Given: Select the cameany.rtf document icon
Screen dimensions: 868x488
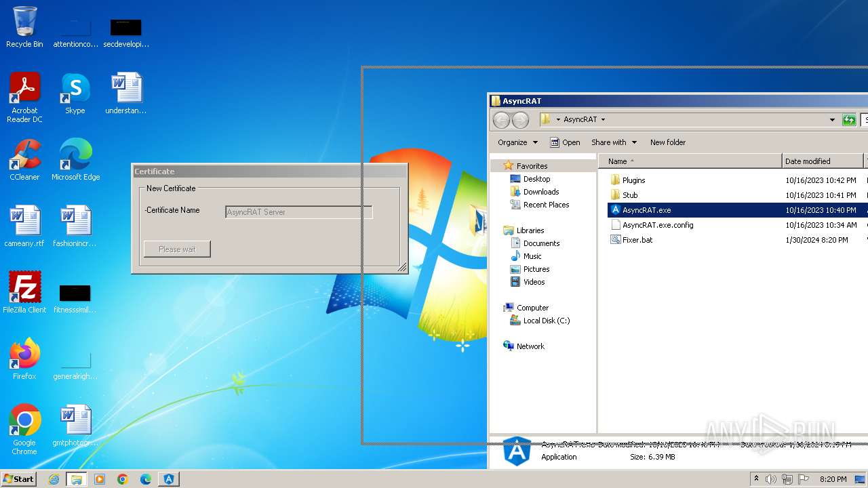Looking at the screenshot, I should pyautogui.click(x=24, y=226).
